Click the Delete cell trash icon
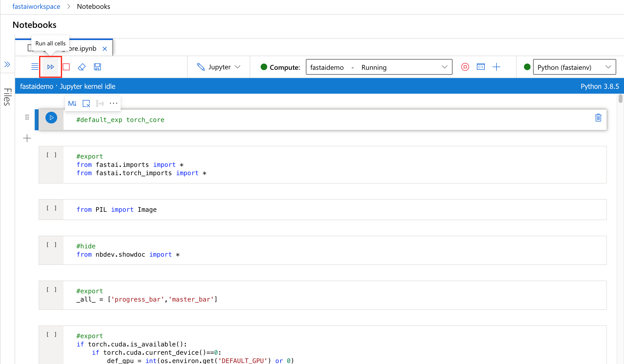This screenshot has height=364, width=624. tap(598, 117)
